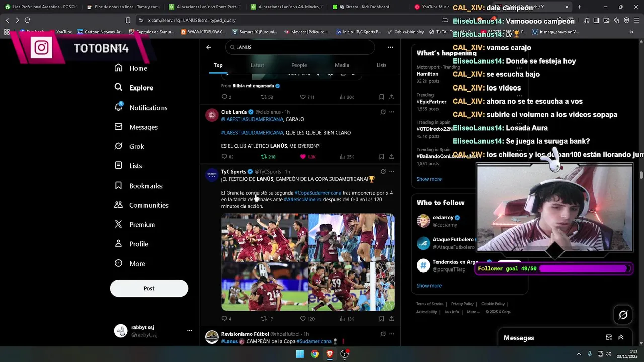Click Grok icon on TyC Sports tweet
The height and width of the screenshot is (362, 644).
383,172
